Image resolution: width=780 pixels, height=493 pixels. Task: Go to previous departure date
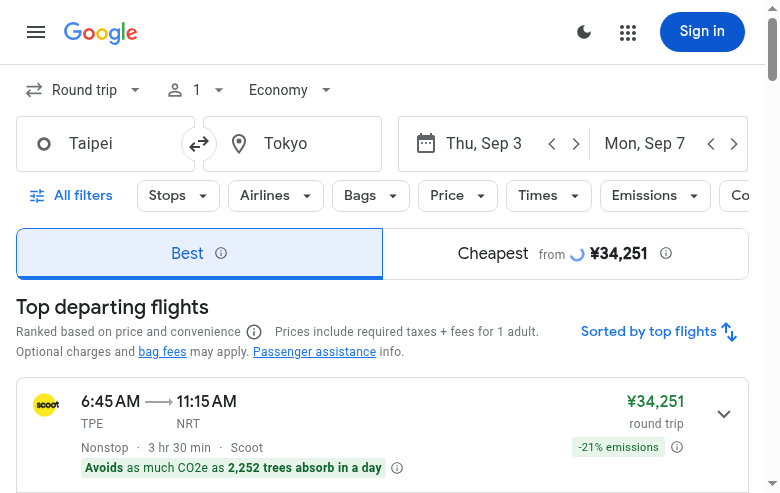tap(552, 144)
